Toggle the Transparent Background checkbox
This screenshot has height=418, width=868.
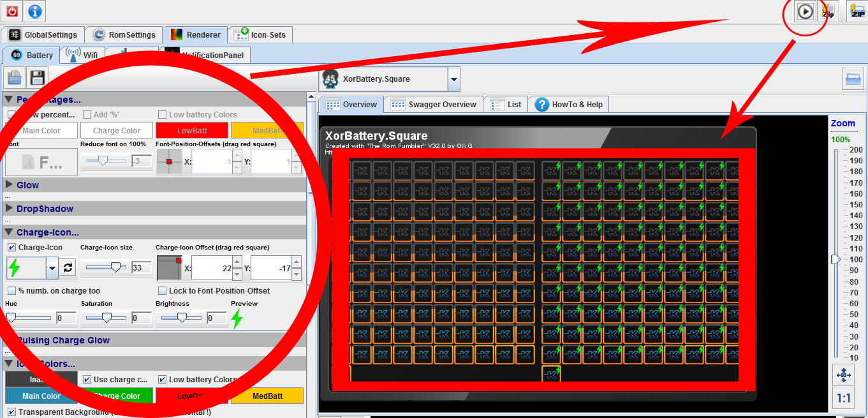coord(12,412)
